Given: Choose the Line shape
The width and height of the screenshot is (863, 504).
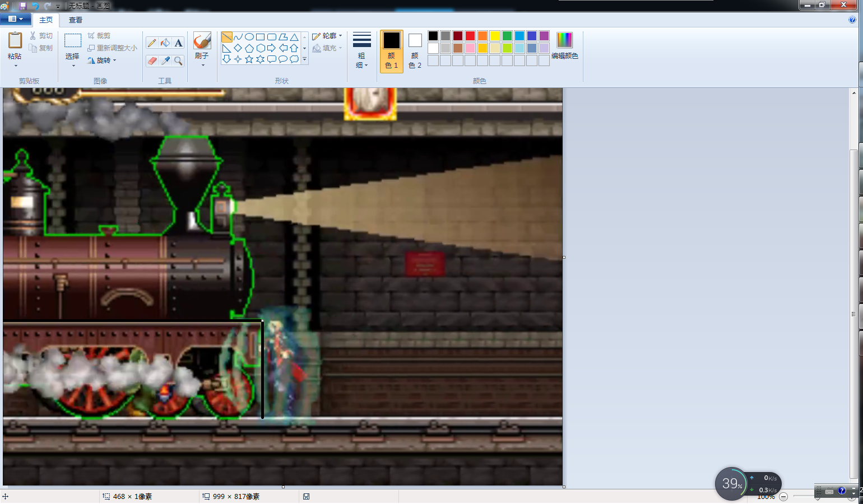Looking at the screenshot, I should click(227, 37).
